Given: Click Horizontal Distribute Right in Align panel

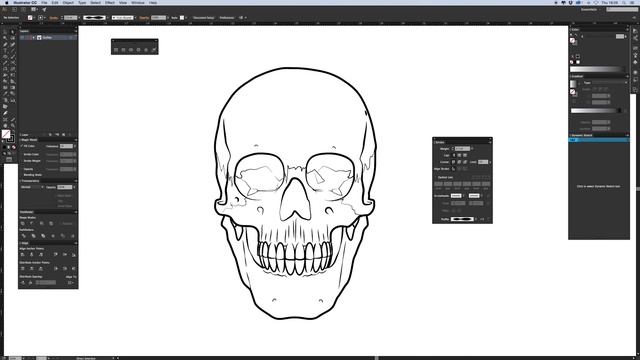Looking at the screenshot, I should pos(73,269).
